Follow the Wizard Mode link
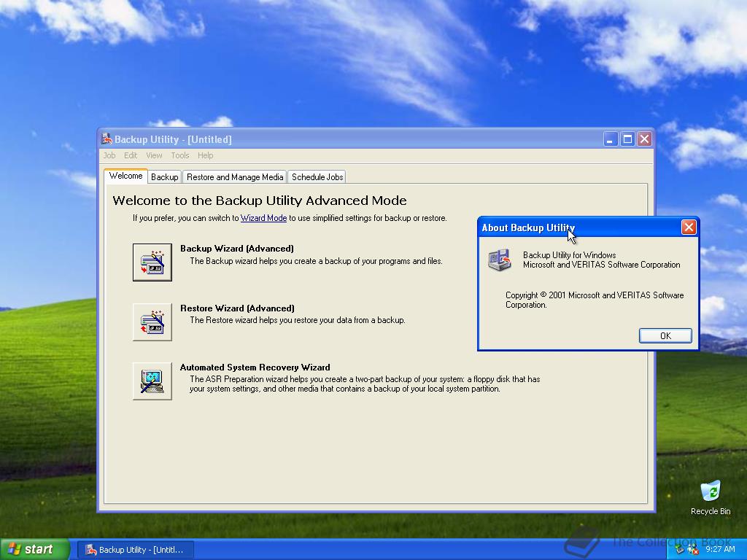Screen dimensions: 747x560 [x=263, y=218]
